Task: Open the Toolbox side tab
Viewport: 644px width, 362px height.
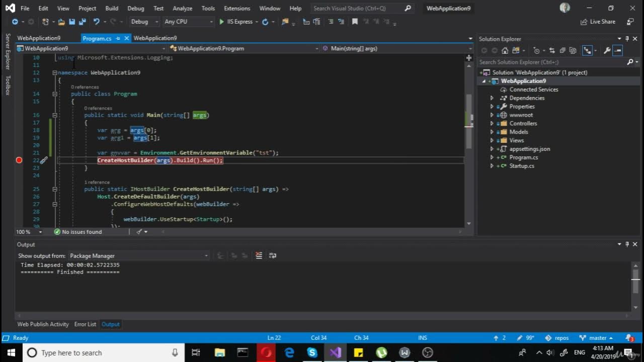Action: pos(8,85)
